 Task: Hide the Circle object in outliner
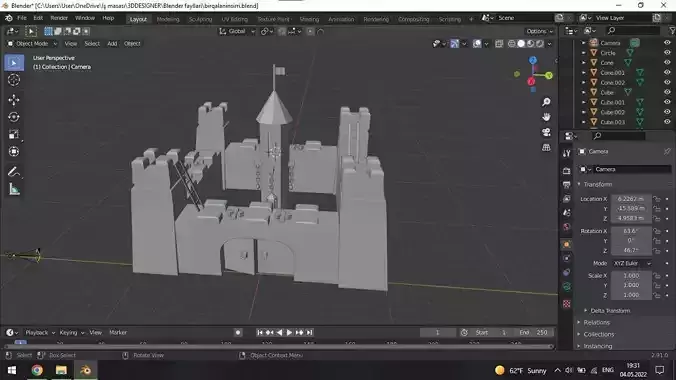click(x=667, y=53)
